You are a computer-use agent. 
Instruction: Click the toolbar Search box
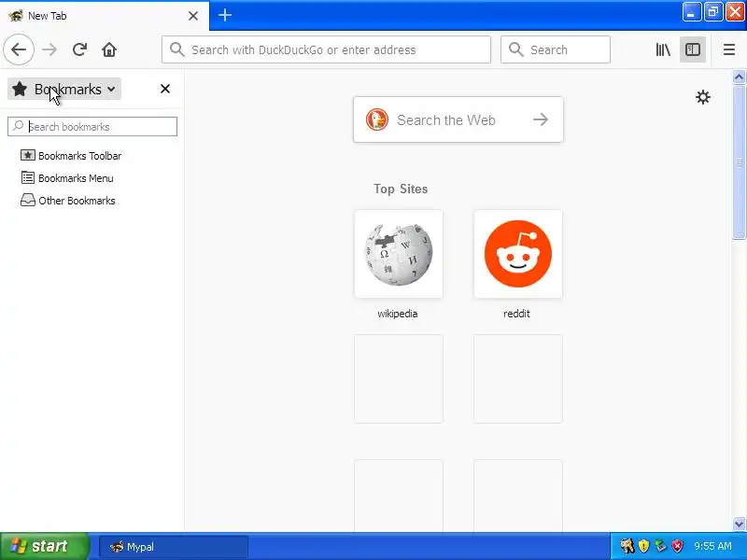556,49
